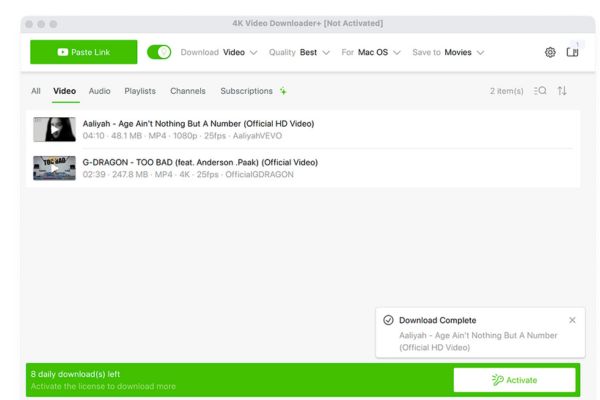Switch to the Audio tab
This screenshot has height=400, width=600.
coord(100,91)
